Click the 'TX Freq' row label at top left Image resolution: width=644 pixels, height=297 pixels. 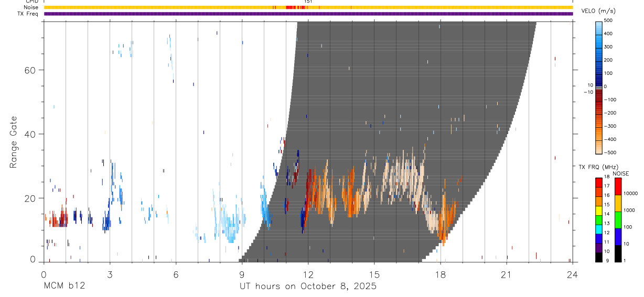click(x=29, y=14)
